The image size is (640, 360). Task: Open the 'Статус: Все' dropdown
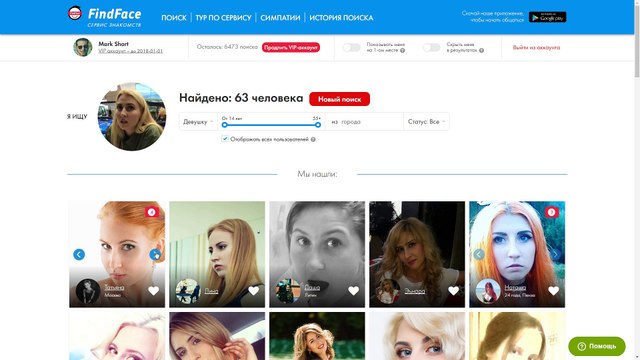pyautogui.click(x=427, y=122)
